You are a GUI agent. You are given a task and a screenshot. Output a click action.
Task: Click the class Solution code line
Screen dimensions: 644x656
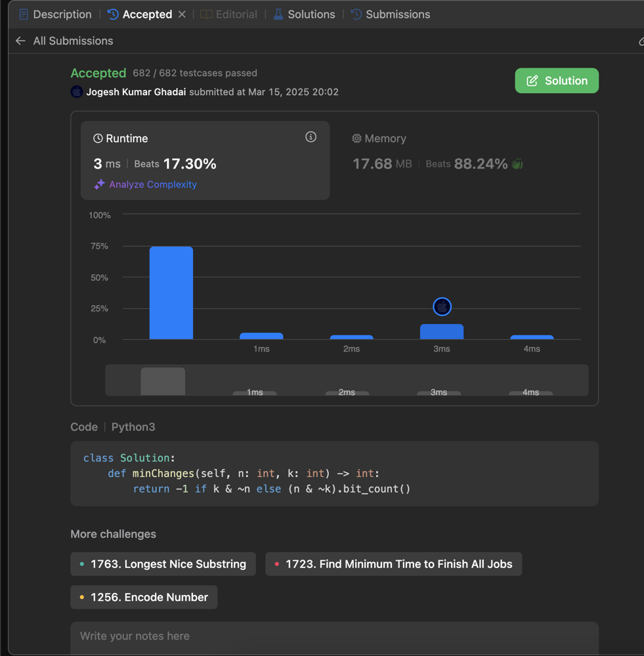coord(129,458)
